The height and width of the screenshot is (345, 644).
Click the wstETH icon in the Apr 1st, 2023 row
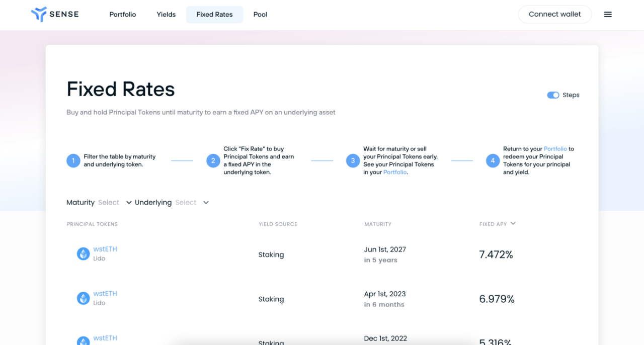point(83,298)
